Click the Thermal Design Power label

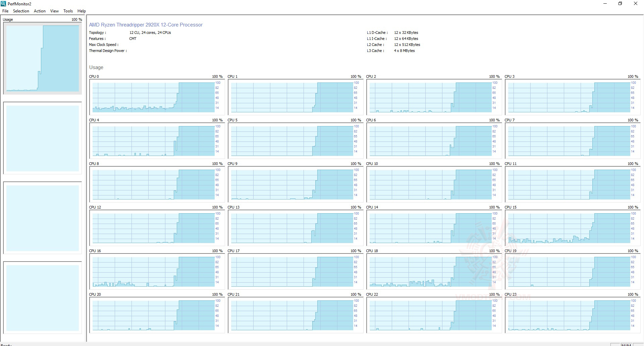(108, 51)
